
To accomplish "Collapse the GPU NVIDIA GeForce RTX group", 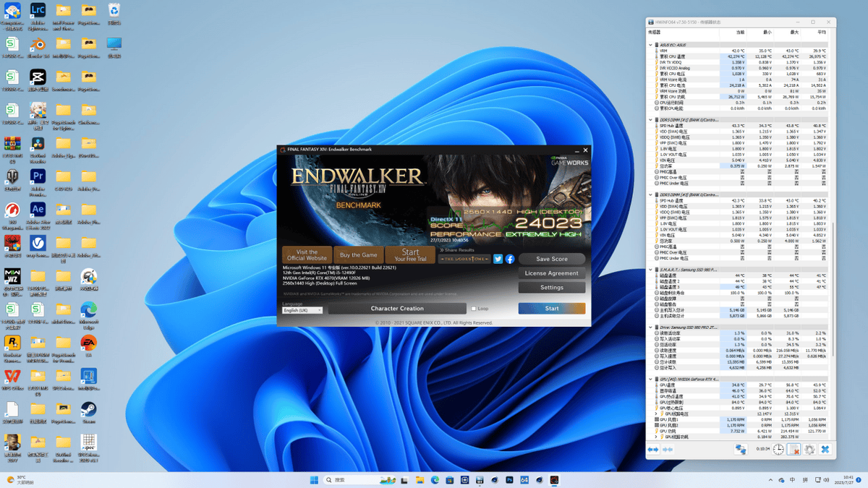I will (652, 380).
